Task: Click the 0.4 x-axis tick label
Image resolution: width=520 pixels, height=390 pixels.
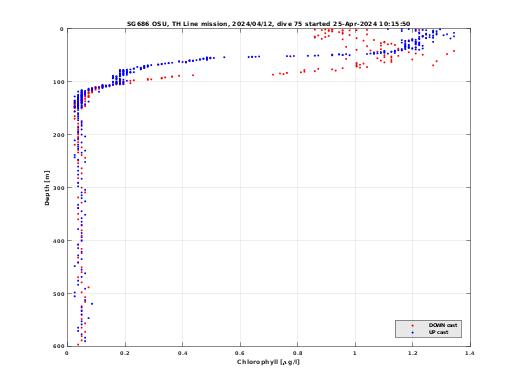Action: 183,353
